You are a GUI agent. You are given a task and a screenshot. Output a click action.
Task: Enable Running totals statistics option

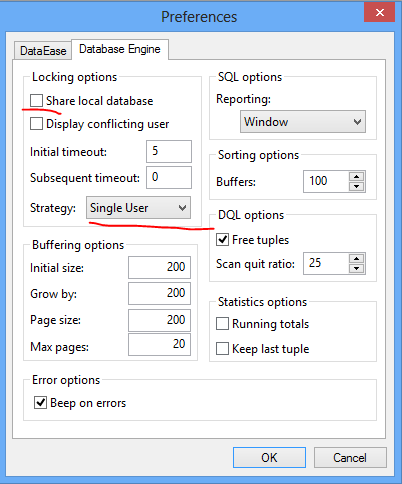(222, 323)
